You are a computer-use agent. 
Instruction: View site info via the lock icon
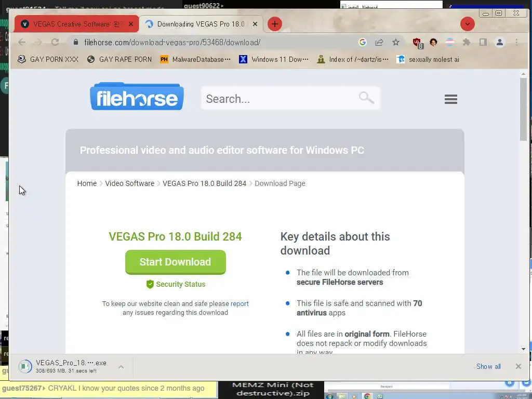point(76,43)
